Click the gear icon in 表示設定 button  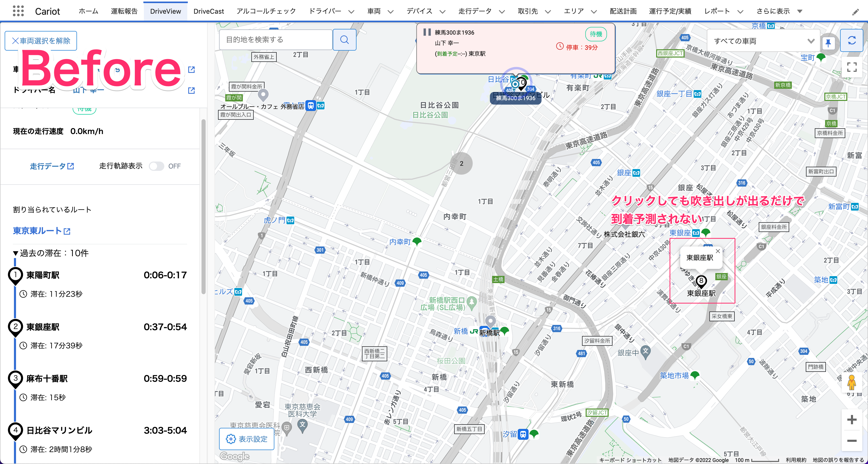231,439
